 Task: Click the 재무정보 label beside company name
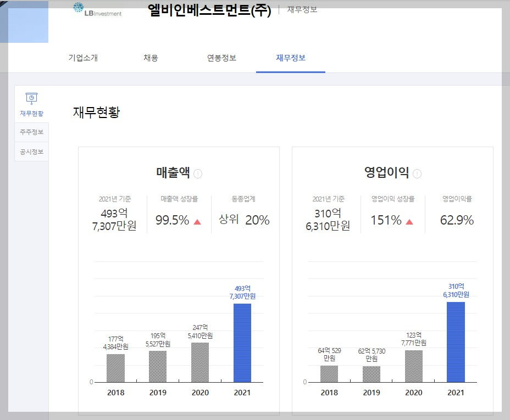[x=302, y=10]
